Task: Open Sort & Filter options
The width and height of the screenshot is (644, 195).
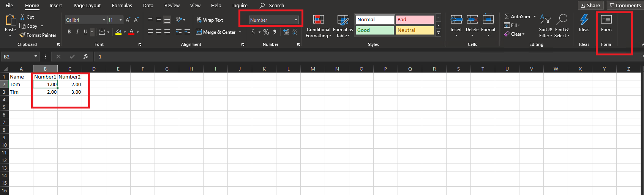Action: point(546,26)
